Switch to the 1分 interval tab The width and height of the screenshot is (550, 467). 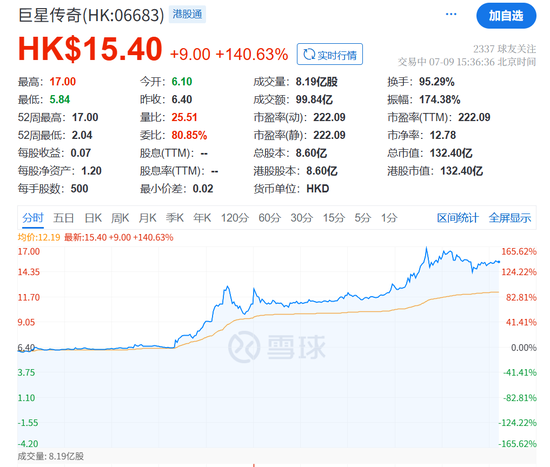point(389,218)
